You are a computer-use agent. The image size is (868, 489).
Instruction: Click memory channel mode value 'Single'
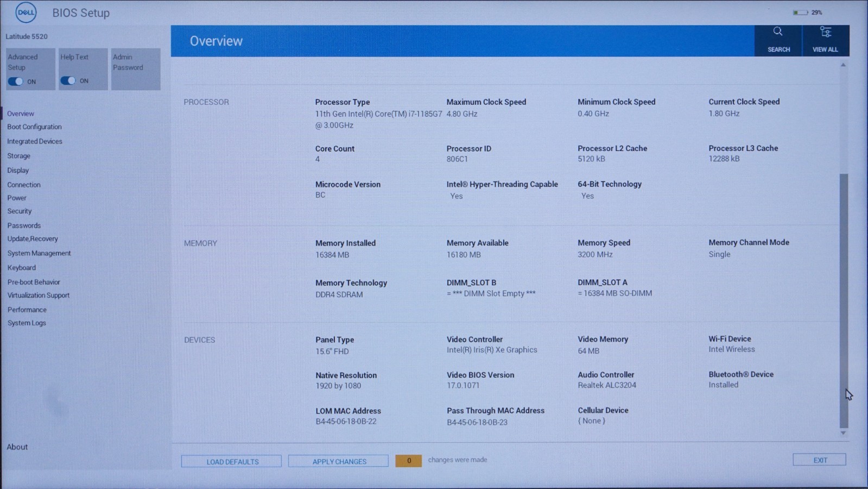coord(719,254)
